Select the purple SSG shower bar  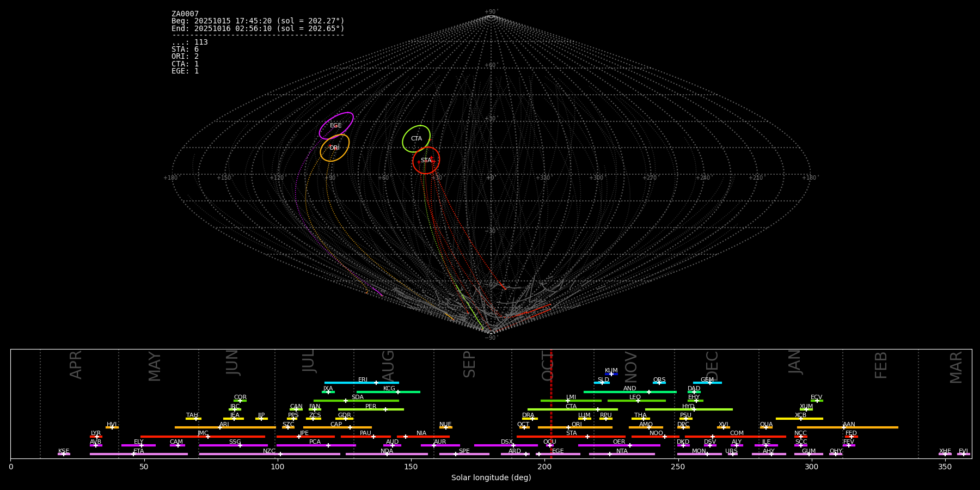(x=233, y=445)
